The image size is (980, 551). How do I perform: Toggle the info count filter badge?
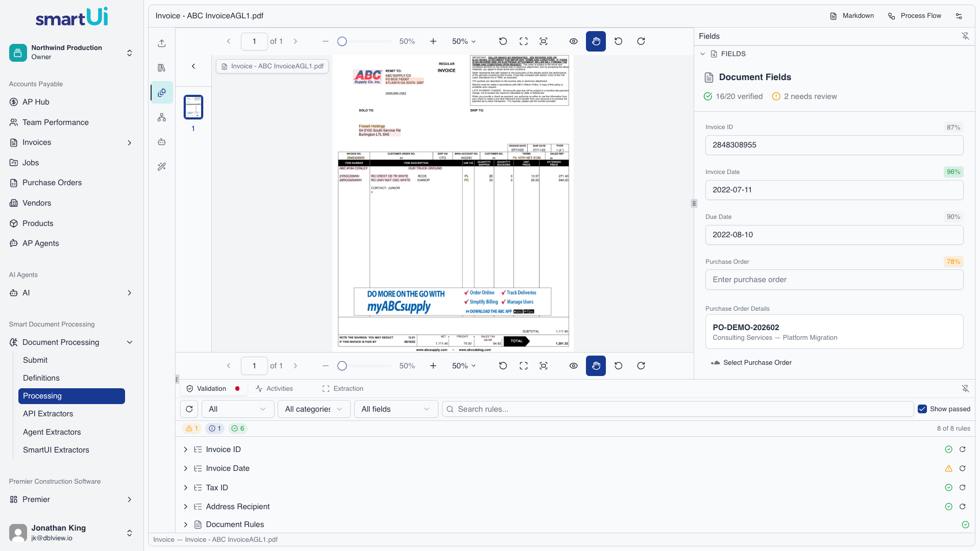coord(215,429)
